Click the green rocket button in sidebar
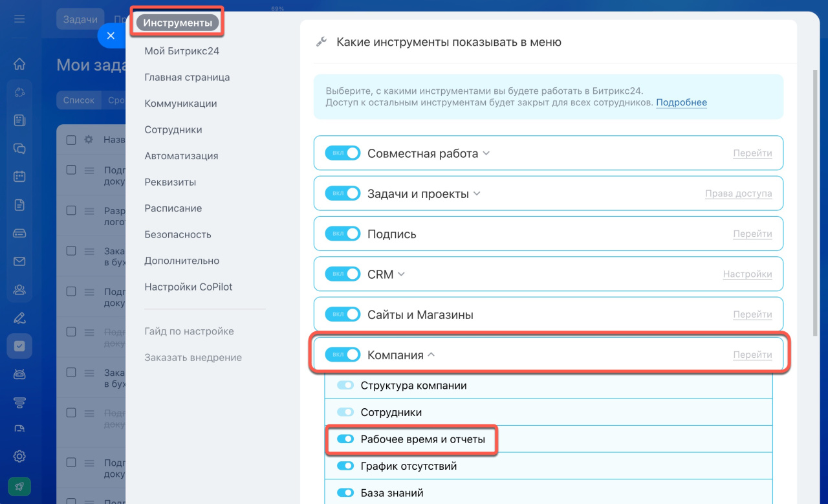The width and height of the screenshot is (828, 504). [x=19, y=487]
